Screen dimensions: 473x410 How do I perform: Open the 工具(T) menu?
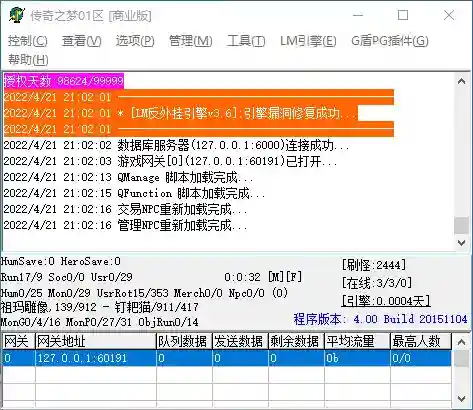tap(246, 41)
